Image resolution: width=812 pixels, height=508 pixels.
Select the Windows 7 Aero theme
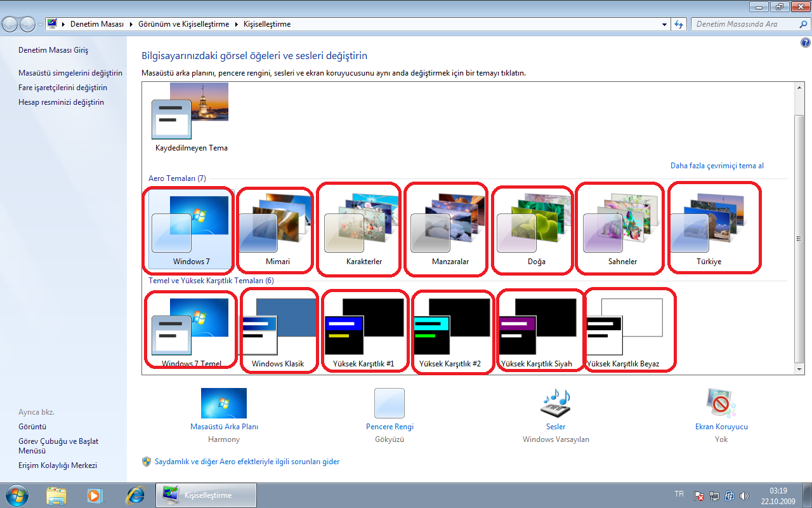(x=191, y=230)
